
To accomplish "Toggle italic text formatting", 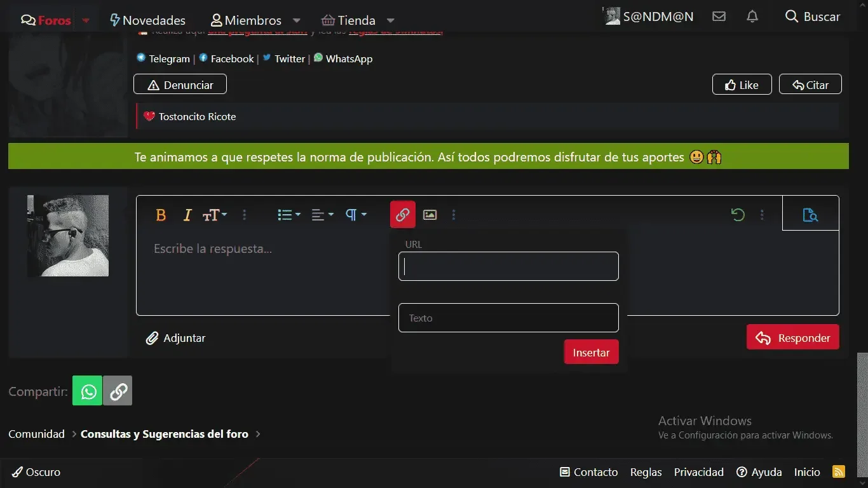I will pyautogui.click(x=187, y=215).
